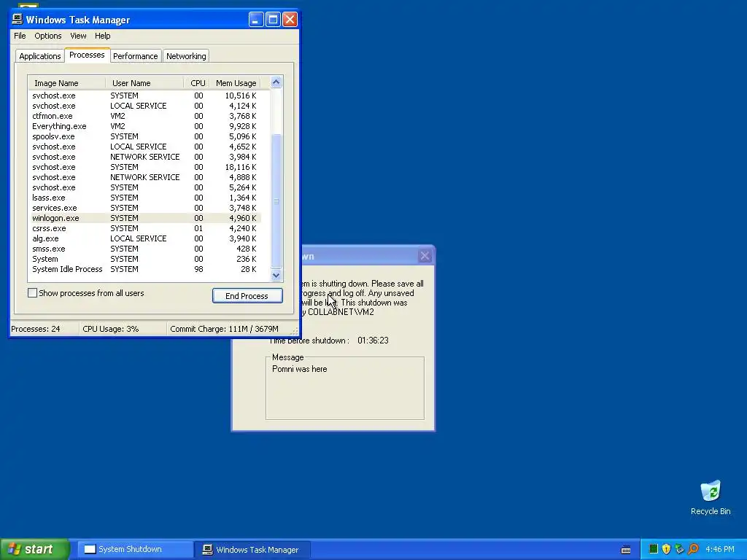
Task: Select the ctfmon.exe process row
Action: (145, 116)
